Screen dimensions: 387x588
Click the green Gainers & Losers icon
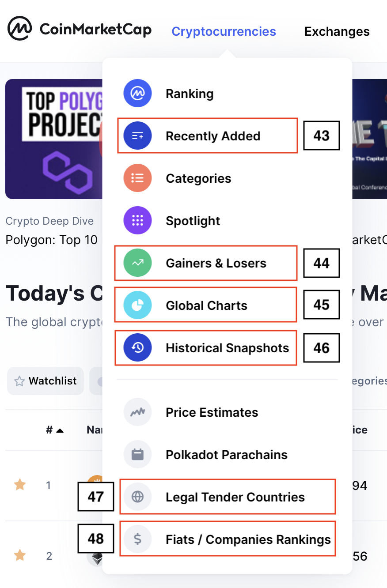[x=138, y=263]
